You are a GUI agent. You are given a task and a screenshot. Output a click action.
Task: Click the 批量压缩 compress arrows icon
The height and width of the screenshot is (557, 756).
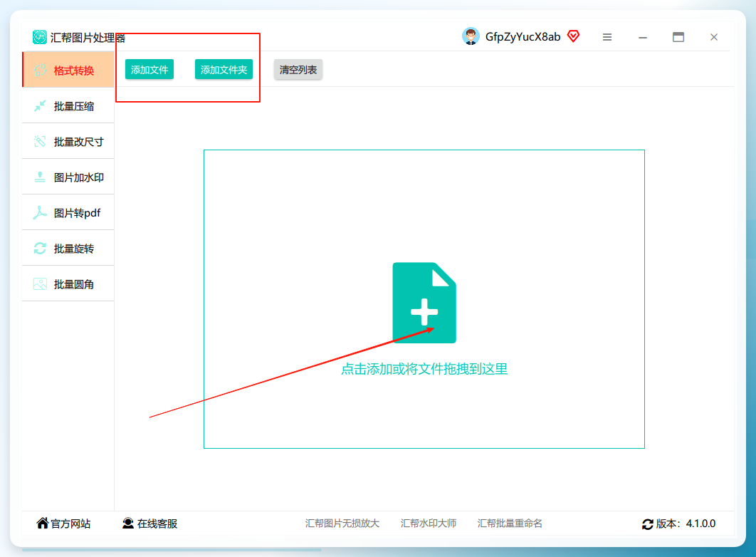pyautogui.click(x=40, y=105)
